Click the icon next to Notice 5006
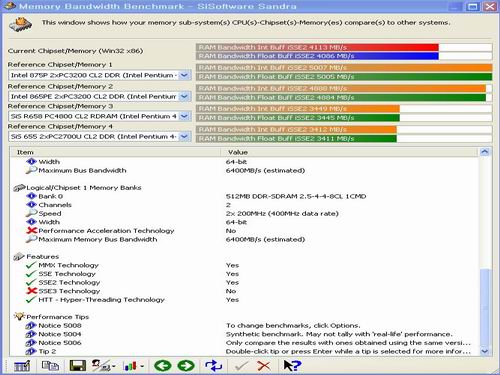The image size is (500, 375). pos(31,343)
